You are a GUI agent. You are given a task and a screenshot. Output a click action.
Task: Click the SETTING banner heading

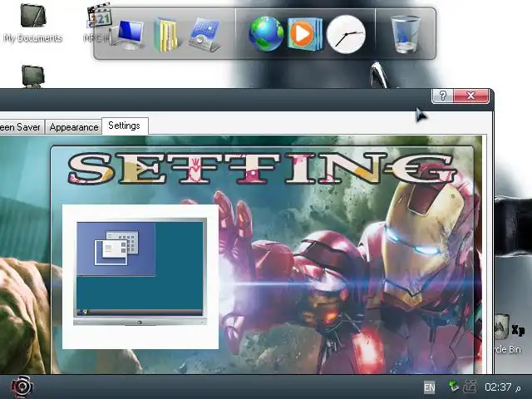(x=261, y=168)
